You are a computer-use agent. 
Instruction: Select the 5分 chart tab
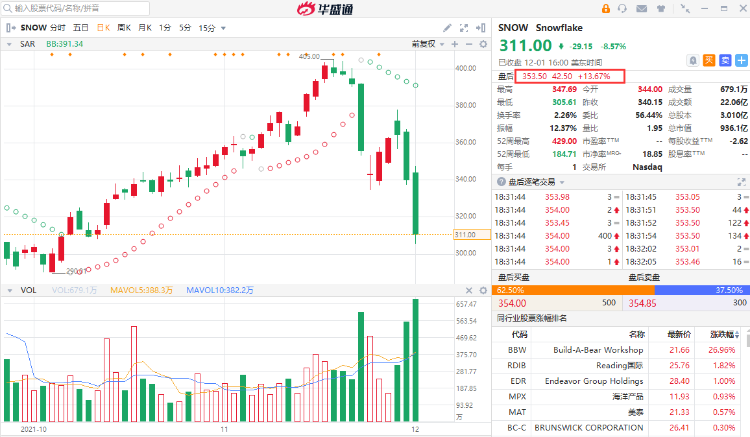tap(185, 28)
